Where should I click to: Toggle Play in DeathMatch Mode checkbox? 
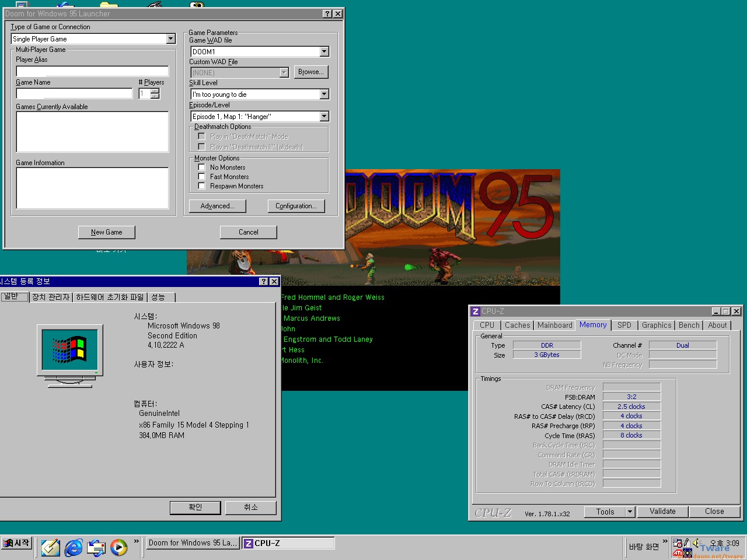coord(202,136)
